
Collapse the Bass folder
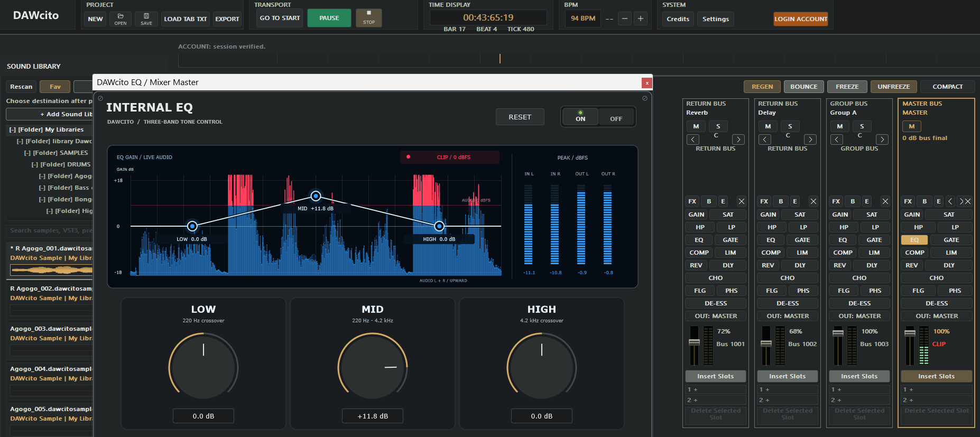[x=42, y=188]
